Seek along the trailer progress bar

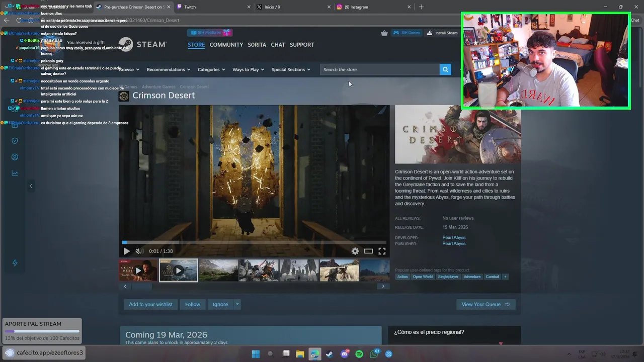254,242
